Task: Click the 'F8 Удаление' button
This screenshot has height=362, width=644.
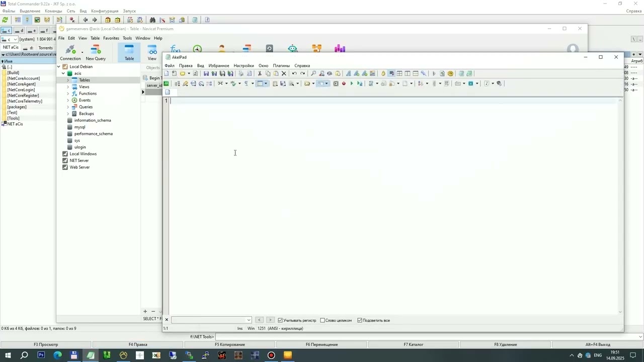Action: coord(506,344)
